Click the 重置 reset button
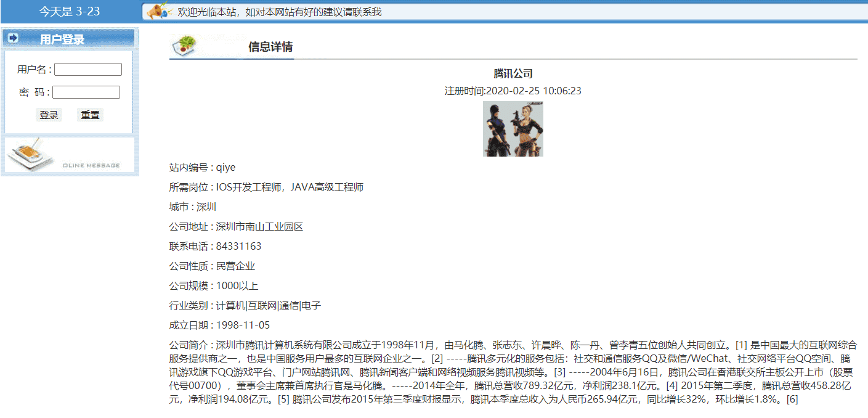 pos(91,115)
